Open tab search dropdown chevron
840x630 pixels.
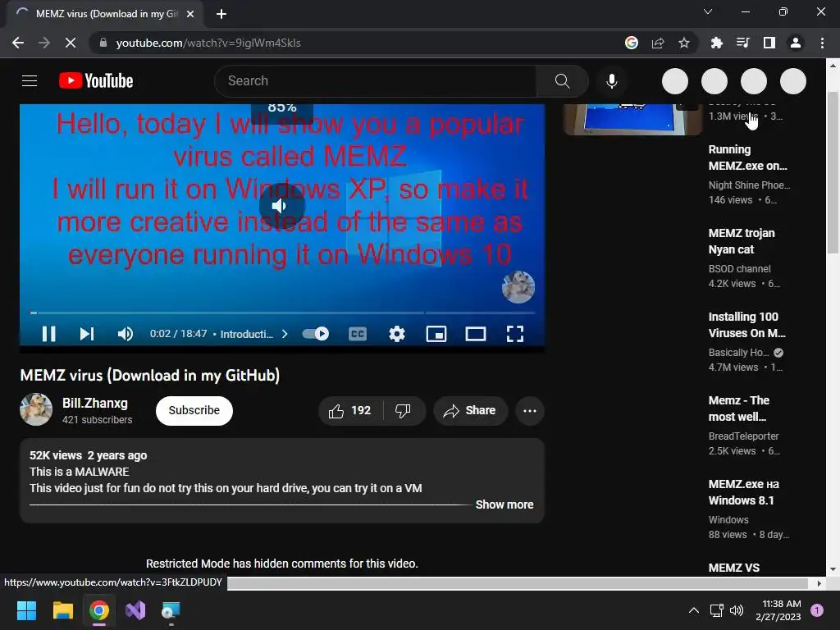(x=708, y=11)
